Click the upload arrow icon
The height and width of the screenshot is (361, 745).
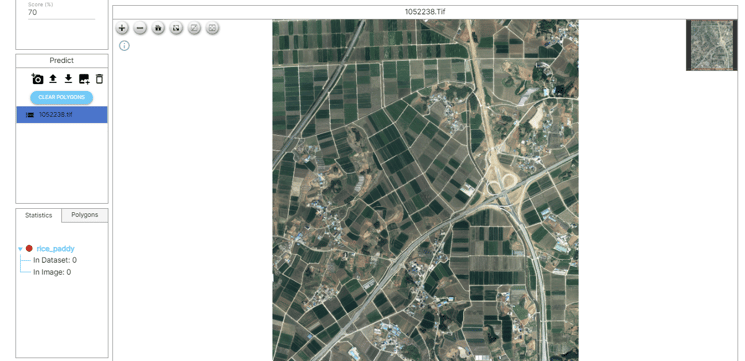pyautogui.click(x=53, y=79)
